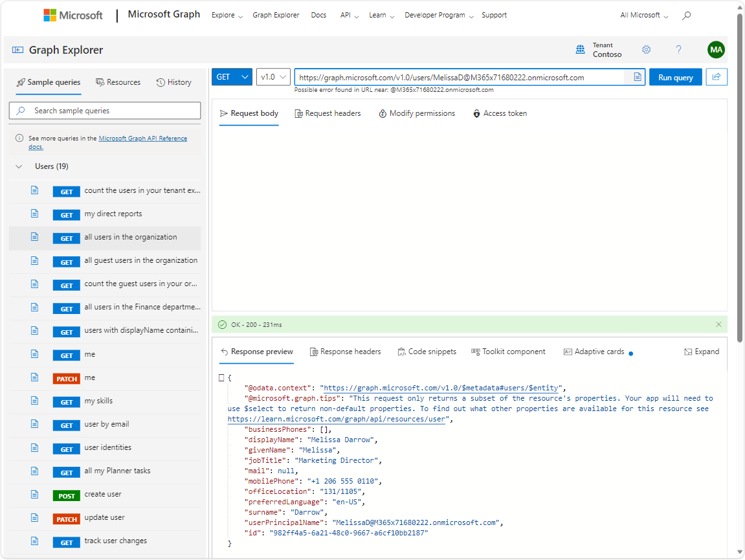Image resolution: width=745 pixels, height=560 pixels.
Task: Expand the Developer Program menu
Action: click(439, 15)
